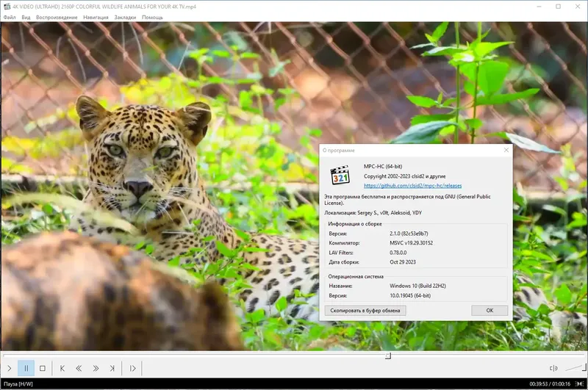588x390 pixels.
Task: Click the Copyright 2002-2023 clsid2 line
Action: pyautogui.click(x=404, y=176)
